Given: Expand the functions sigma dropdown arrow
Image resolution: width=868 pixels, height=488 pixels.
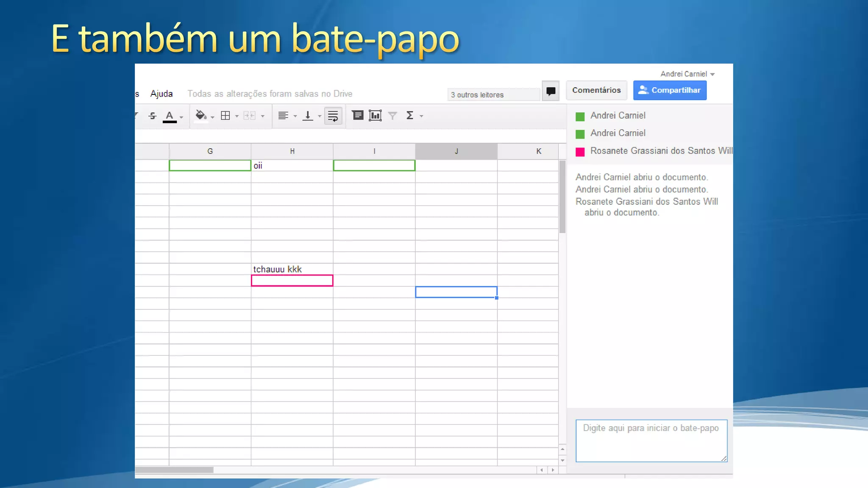Looking at the screenshot, I should point(421,116).
